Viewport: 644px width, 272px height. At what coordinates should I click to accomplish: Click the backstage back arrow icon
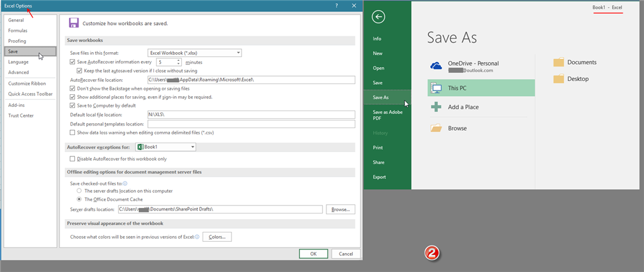(378, 17)
